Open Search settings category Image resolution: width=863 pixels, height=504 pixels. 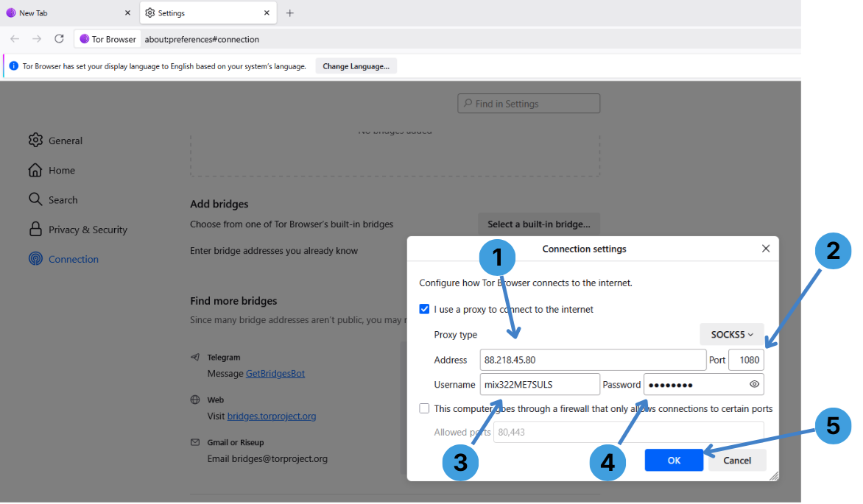point(53,199)
